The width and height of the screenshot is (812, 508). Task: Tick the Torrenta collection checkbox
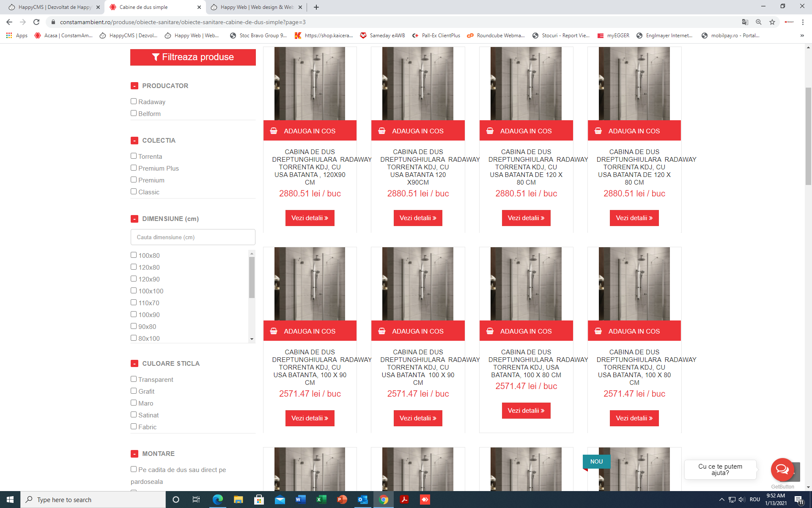pyautogui.click(x=134, y=156)
